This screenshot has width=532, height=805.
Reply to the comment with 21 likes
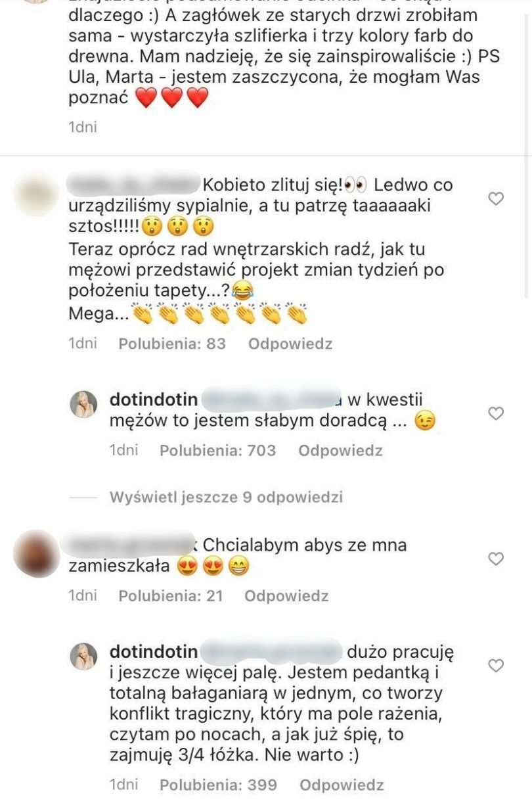[x=286, y=596]
